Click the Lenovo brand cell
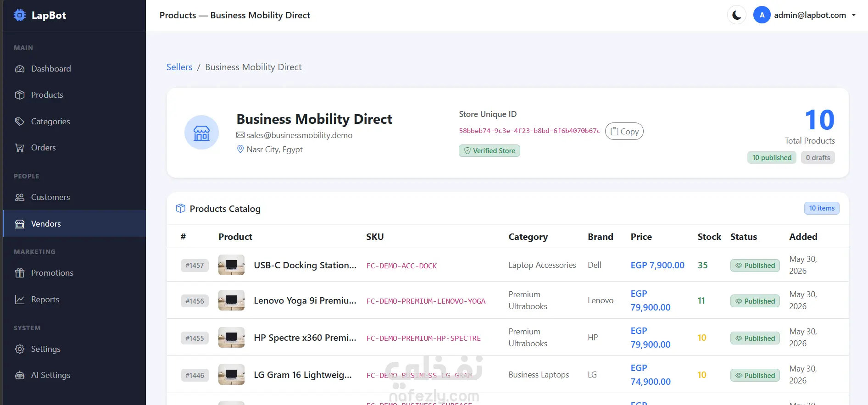 pyautogui.click(x=601, y=300)
